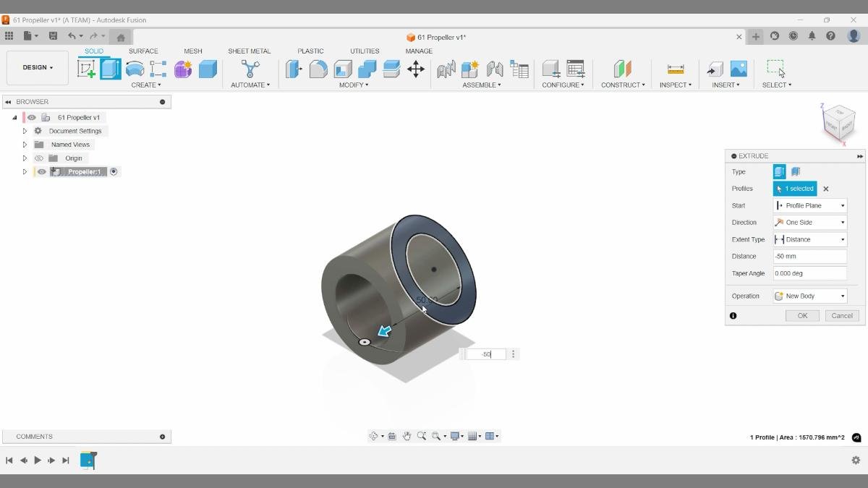Toggle visibility of the Propeller:1 component
This screenshot has height=488, width=868.
(x=41, y=171)
